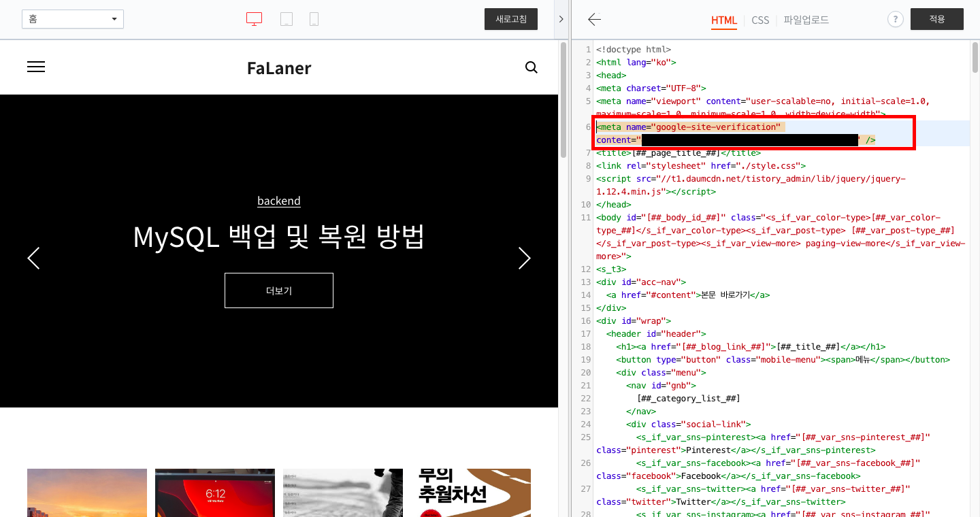Open the search icon in the FaLaner header

tap(531, 67)
